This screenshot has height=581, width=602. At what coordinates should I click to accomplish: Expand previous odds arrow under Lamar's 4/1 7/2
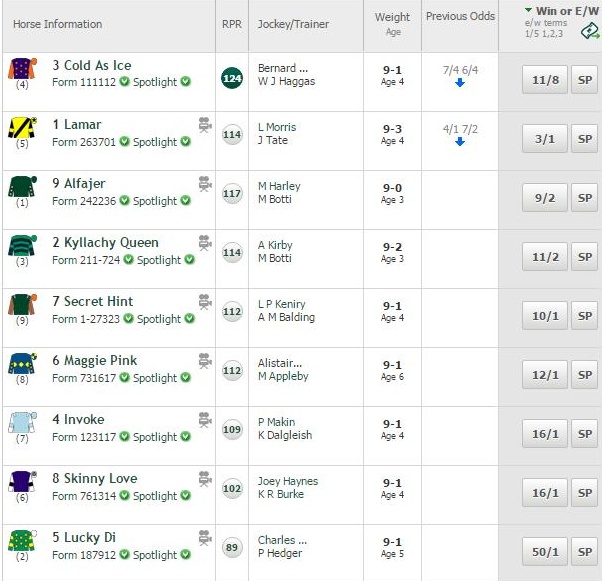point(460,142)
